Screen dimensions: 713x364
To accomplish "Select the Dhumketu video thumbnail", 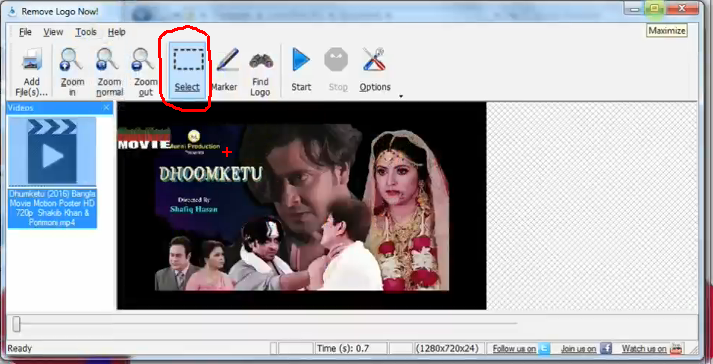I will [52, 152].
